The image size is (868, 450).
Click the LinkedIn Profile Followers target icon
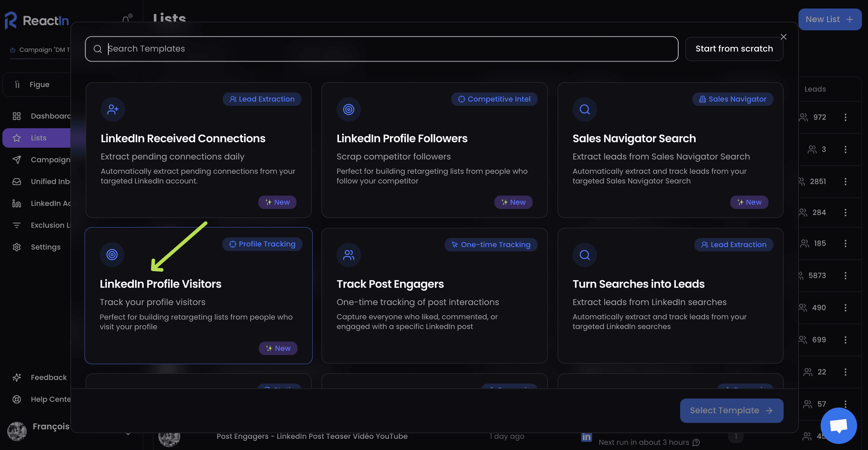coord(348,109)
